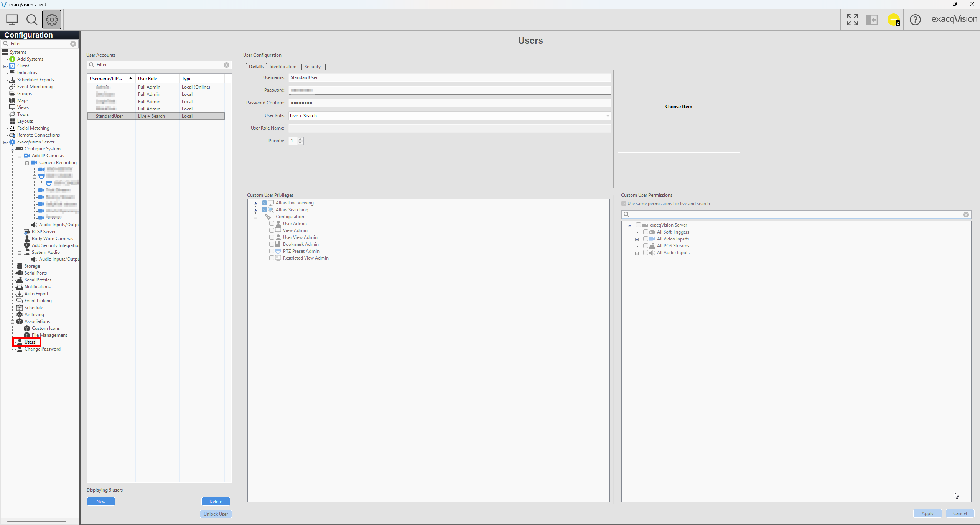
Task: Enable the Bookmark Admin checkbox
Action: click(272, 244)
